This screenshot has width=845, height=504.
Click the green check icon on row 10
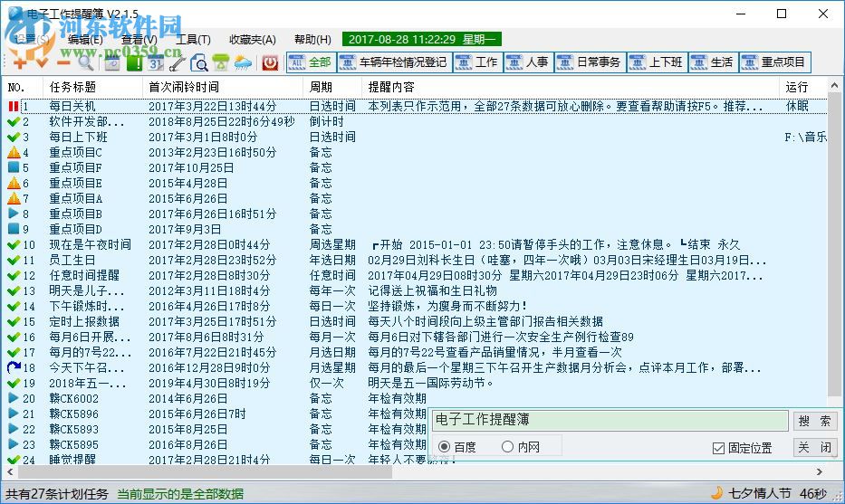coord(14,245)
